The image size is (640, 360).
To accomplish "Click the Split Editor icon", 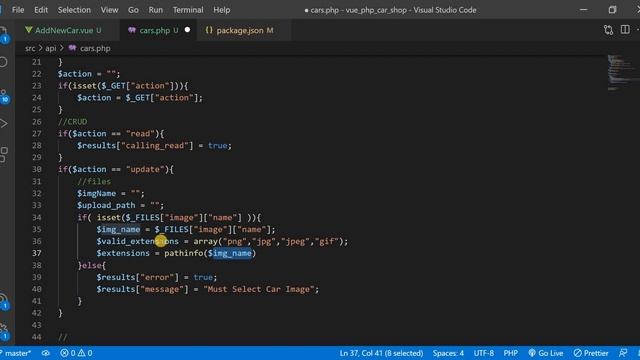I will (625, 30).
